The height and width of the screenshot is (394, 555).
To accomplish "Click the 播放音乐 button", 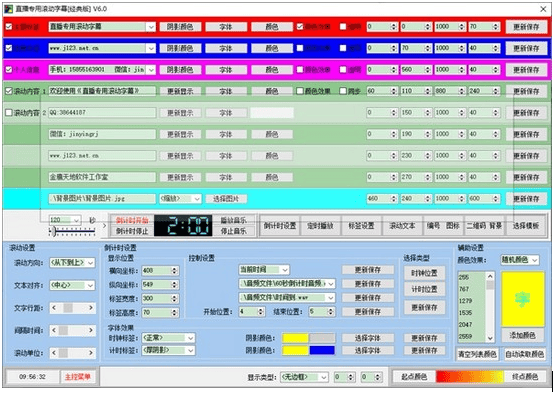I will click(234, 220).
